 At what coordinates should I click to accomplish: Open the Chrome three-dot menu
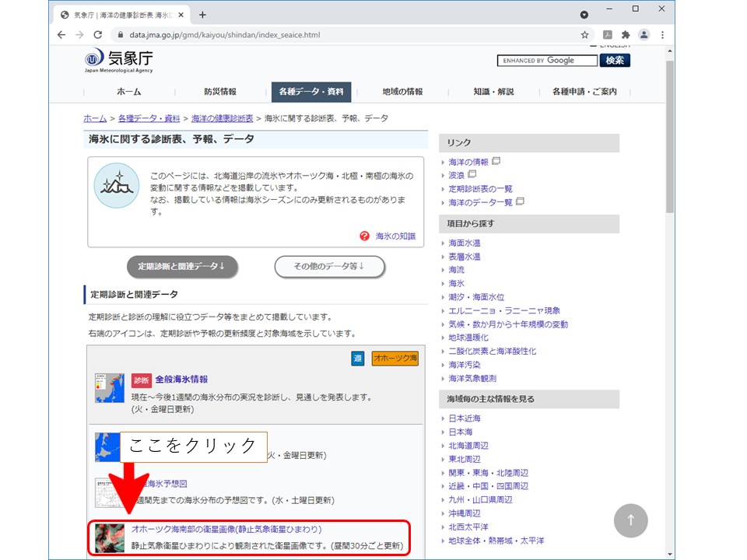coord(662,35)
